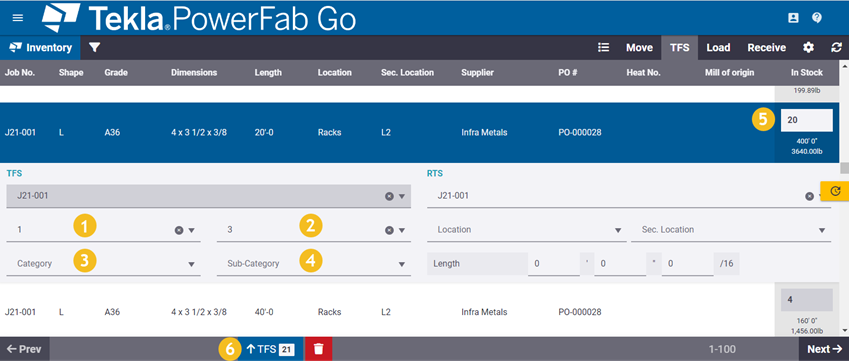The image size is (849, 362).
Task: Refresh the inventory with sync icon
Action: [837, 48]
